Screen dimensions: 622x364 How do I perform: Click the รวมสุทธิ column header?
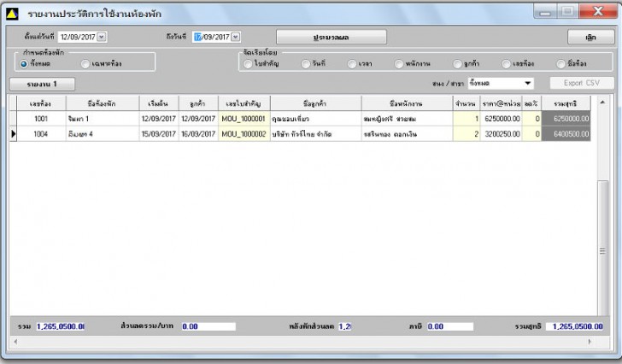pyautogui.click(x=566, y=103)
